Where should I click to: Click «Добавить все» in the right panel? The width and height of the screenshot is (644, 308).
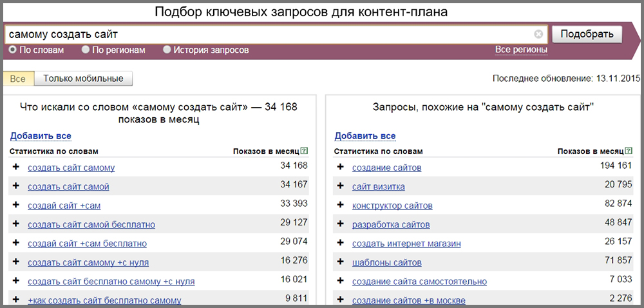tap(365, 136)
